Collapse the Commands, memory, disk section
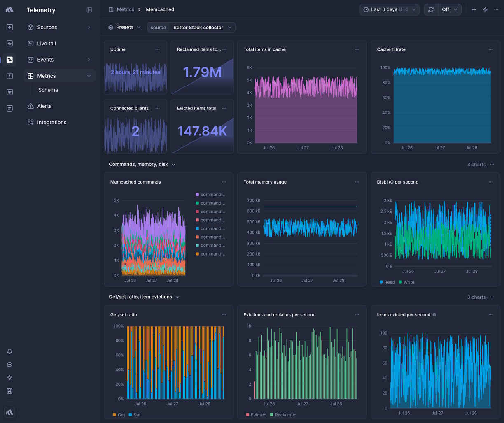This screenshot has width=504, height=423. pos(173,165)
